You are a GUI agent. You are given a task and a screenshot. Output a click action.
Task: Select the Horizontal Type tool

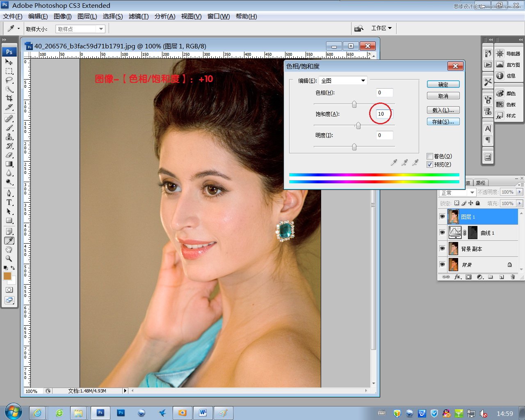click(9, 203)
